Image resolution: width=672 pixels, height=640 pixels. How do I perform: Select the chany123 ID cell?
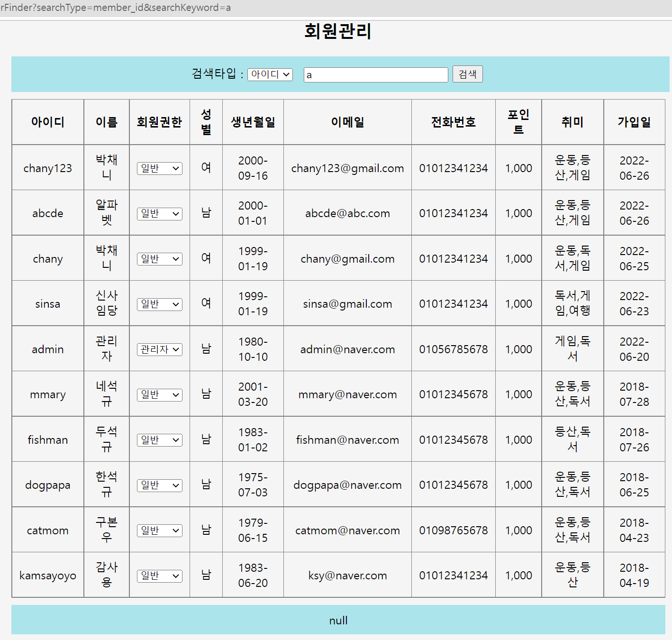(x=48, y=168)
